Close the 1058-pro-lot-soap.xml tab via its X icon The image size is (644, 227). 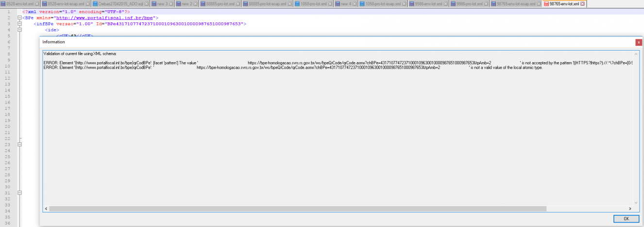pyautogui.click(x=405, y=4)
